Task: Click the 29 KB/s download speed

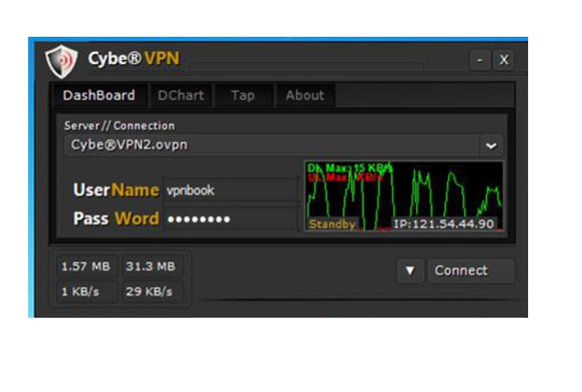Action: point(151,291)
